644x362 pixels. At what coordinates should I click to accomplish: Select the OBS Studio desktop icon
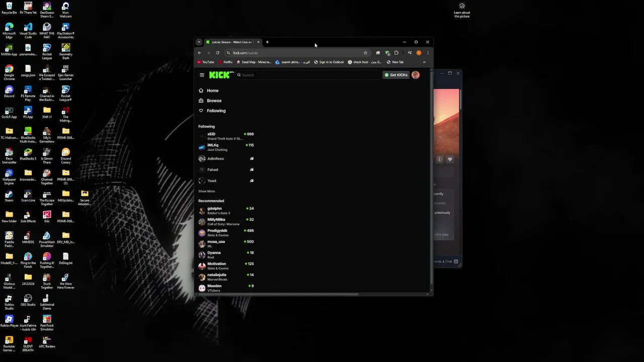tap(28, 301)
